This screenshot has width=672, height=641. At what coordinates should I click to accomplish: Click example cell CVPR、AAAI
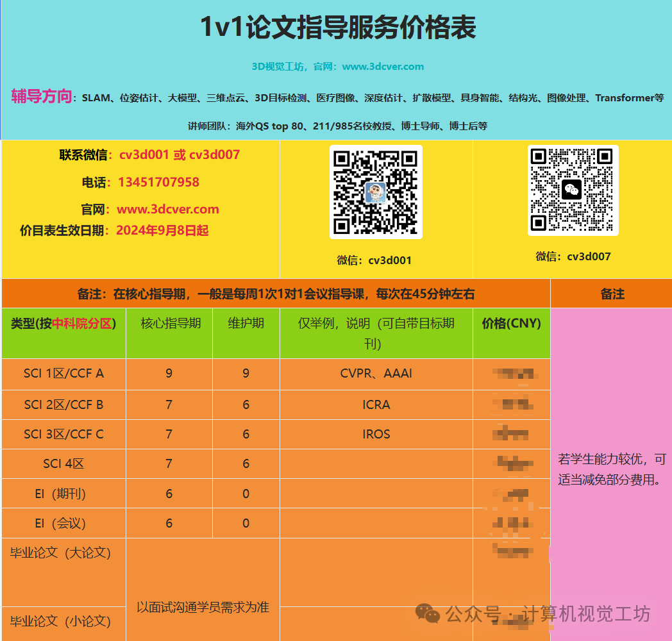point(376,374)
